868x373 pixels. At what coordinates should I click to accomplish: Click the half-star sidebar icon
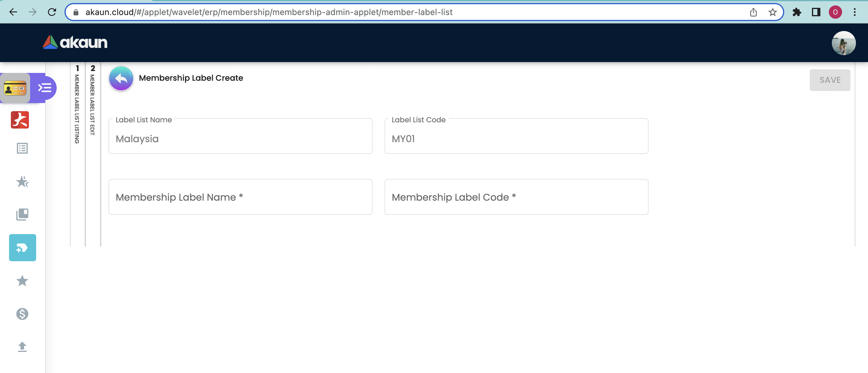click(x=22, y=182)
